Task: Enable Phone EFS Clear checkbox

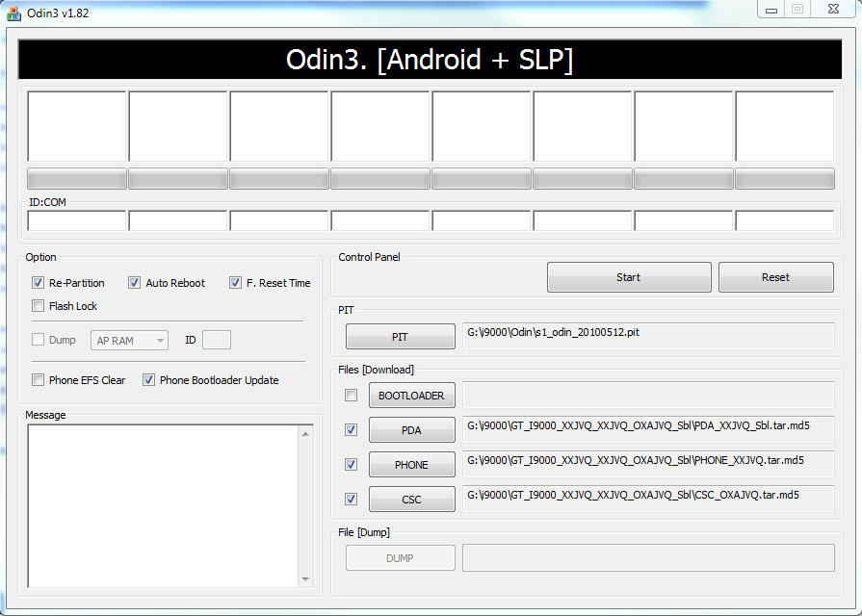Action: (x=38, y=380)
